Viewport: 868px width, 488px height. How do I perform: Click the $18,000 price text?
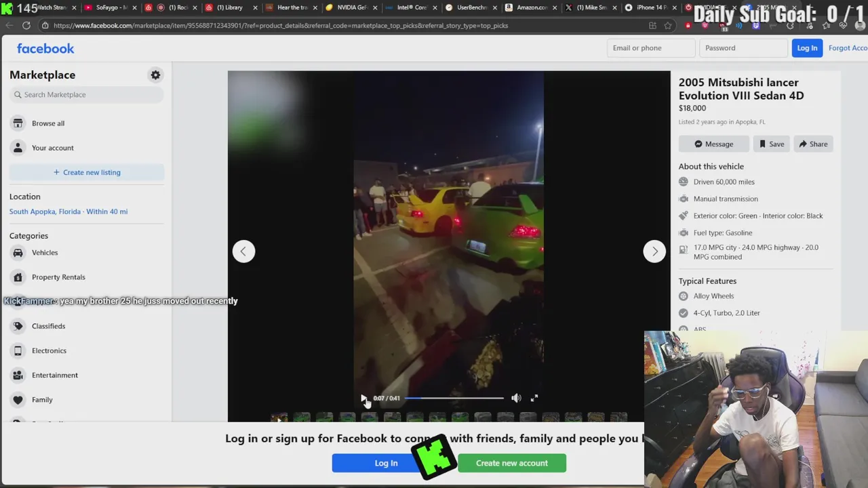click(692, 108)
